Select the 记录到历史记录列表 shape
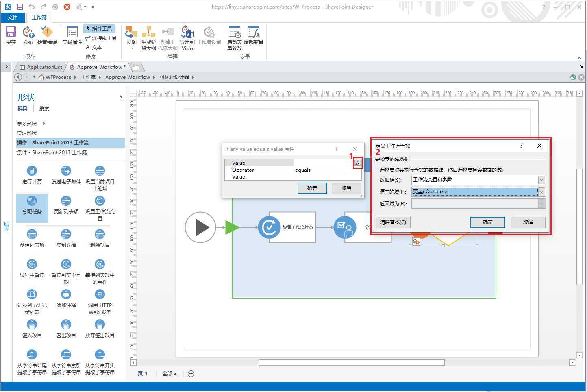The width and height of the screenshot is (587, 392). click(32, 302)
